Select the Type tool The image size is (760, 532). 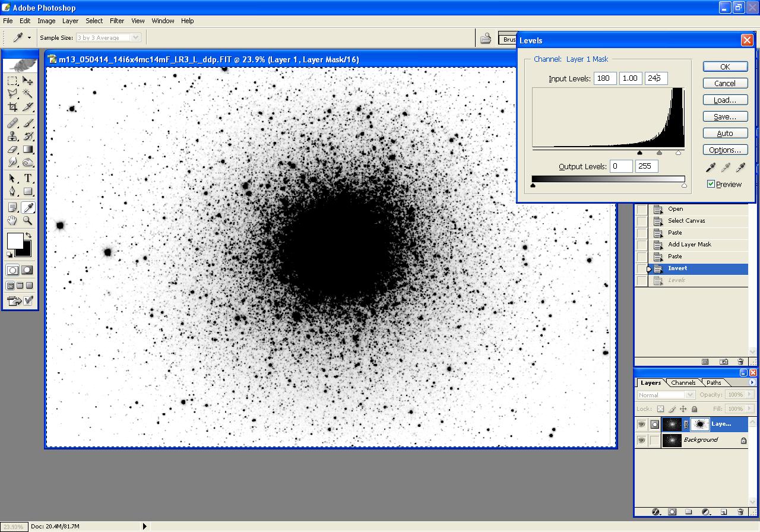click(x=28, y=178)
